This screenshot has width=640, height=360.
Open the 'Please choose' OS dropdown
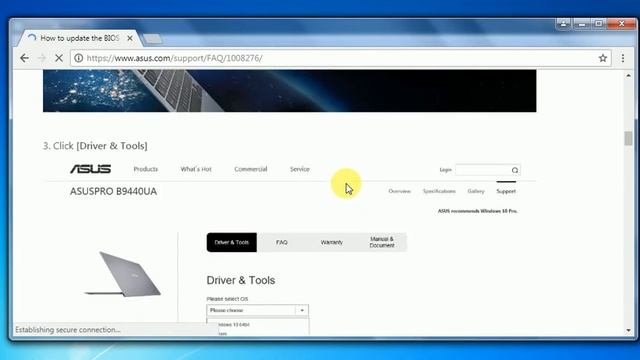point(258,310)
